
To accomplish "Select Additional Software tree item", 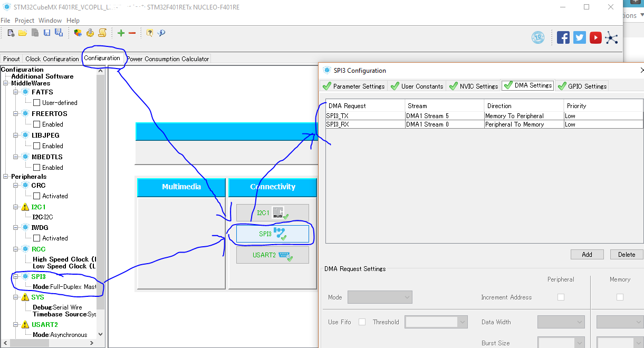I will (42, 76).
